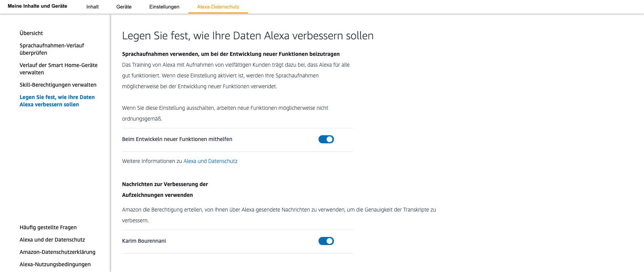Image resolution: width=644 pixels, height=272 pixels.
Task: Click the Karim Bourennani label text
Action: click(144, 241)
